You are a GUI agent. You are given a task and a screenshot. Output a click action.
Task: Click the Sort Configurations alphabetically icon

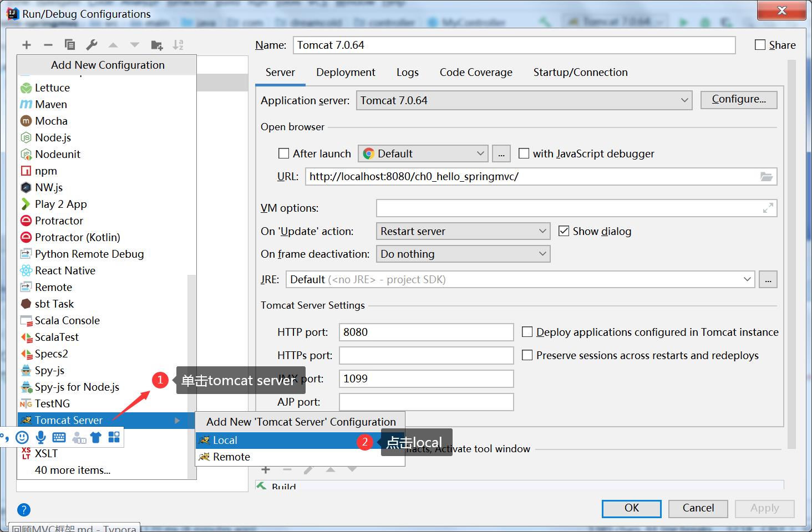tap(178, 45)
